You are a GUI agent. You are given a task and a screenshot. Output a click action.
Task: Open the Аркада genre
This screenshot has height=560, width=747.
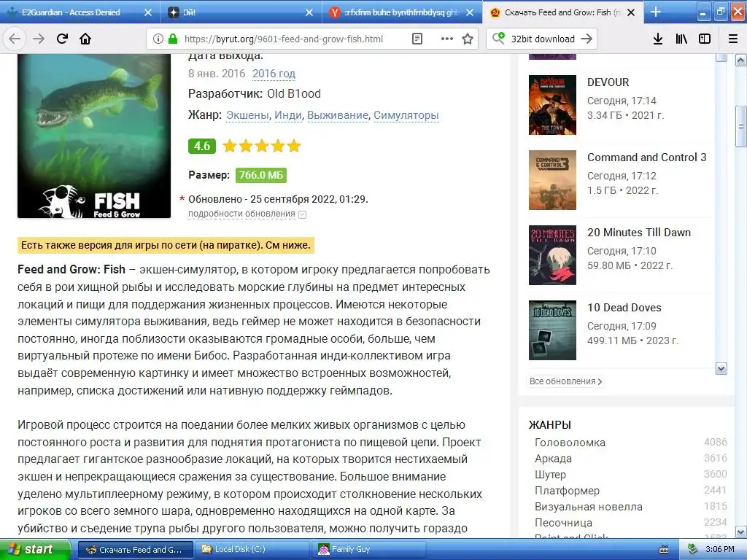(x=553, y=459)
